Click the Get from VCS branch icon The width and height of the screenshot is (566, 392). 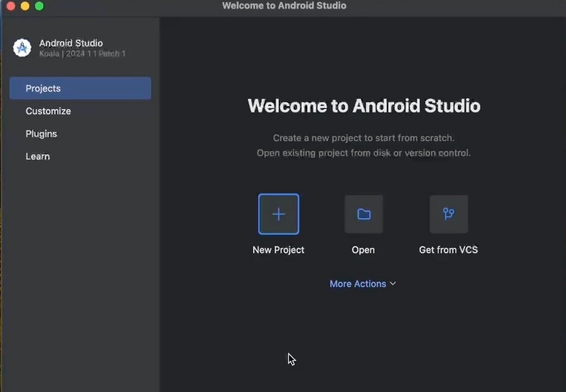pyautogui.click(x=449, y=214)
